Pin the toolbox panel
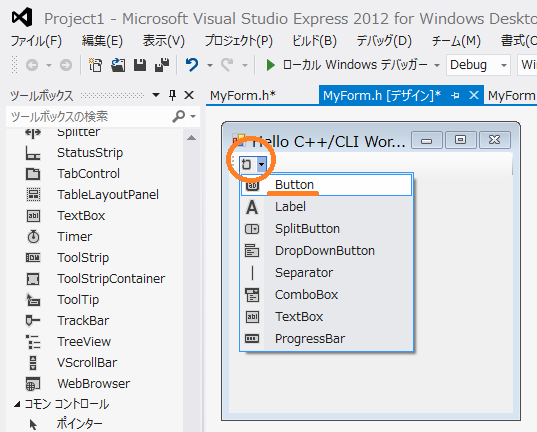 point(173,95)
